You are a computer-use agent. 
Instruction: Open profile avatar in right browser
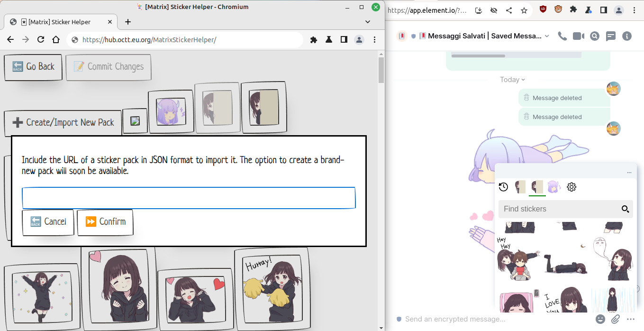619,10
